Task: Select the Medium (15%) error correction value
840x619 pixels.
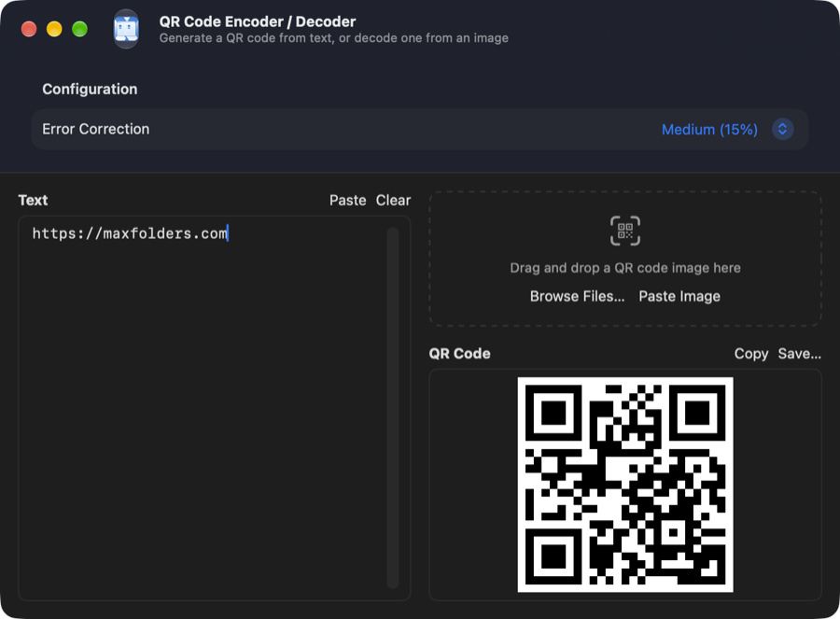Action: pyautogui.click(x=709, y=129)
